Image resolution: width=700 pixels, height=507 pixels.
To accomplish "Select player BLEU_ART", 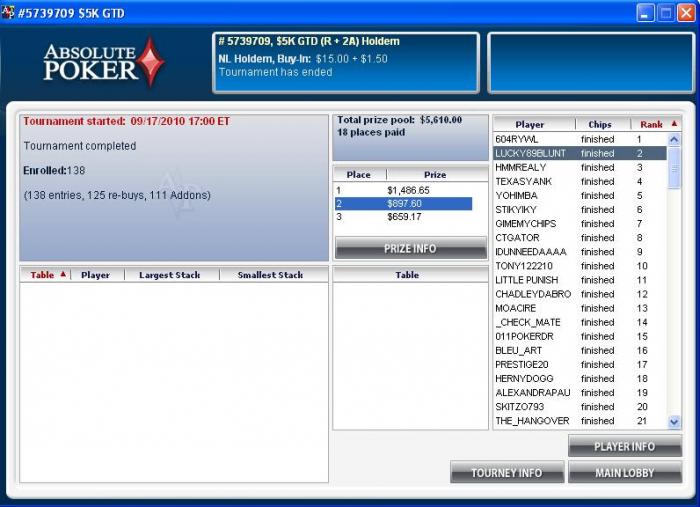I will pyautogui.click(x=580, y=350).
